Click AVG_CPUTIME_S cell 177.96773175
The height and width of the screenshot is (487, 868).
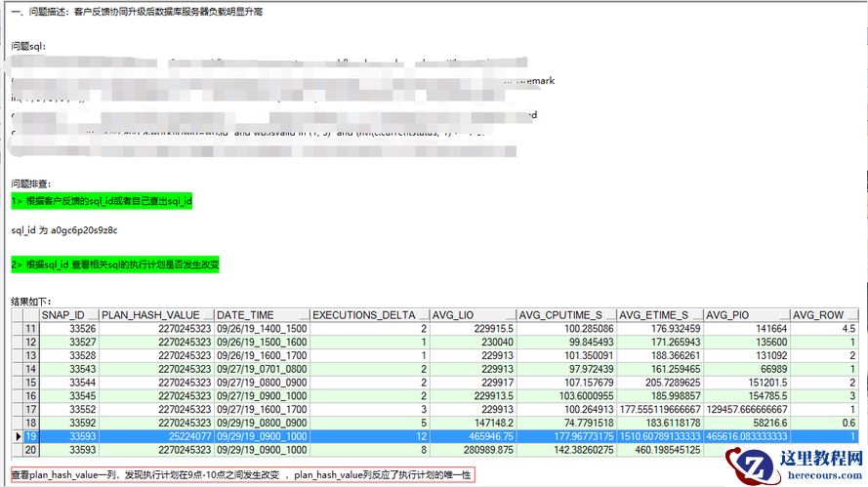[x=566, y=436]
